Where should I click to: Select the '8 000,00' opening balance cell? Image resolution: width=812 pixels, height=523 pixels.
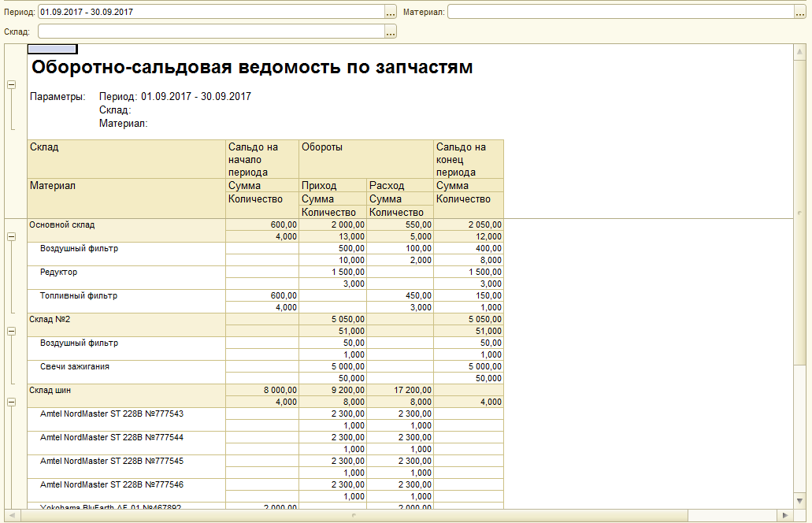coord(262,390)
